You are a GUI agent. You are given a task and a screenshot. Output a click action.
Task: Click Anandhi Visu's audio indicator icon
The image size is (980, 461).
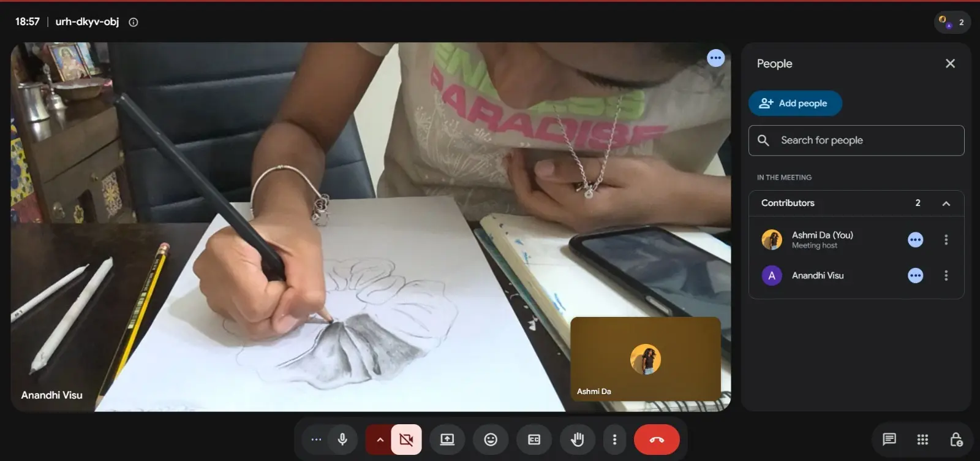point(915,276)
